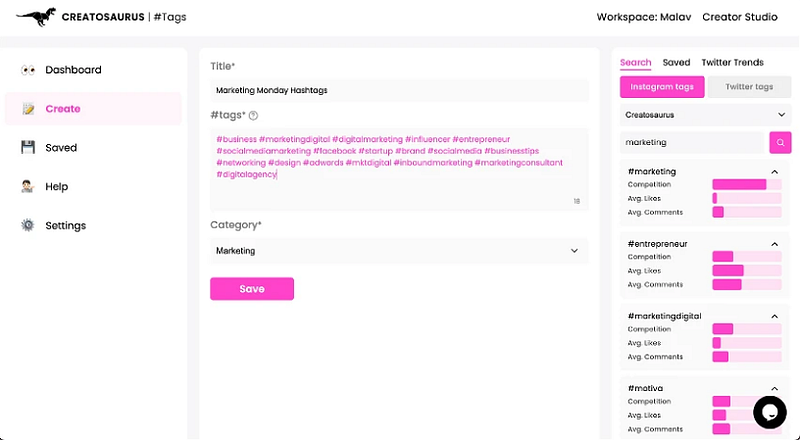Click the Save button
The width and height of the screenshot is (800, 440).
252,289
